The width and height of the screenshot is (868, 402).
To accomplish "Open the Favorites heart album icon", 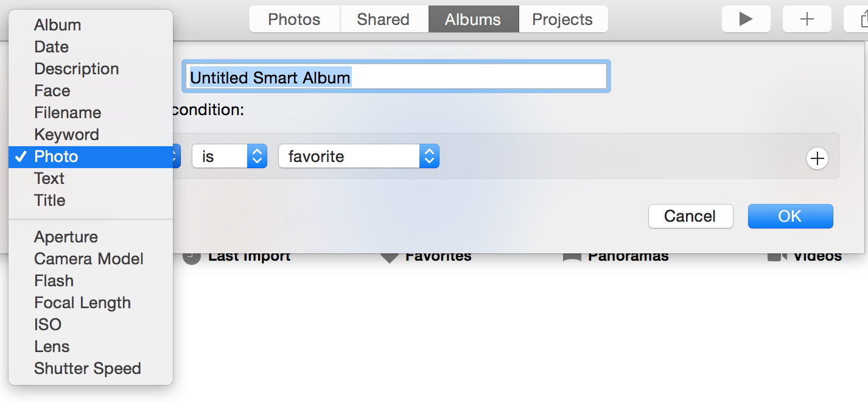I will tap(390, 256).
